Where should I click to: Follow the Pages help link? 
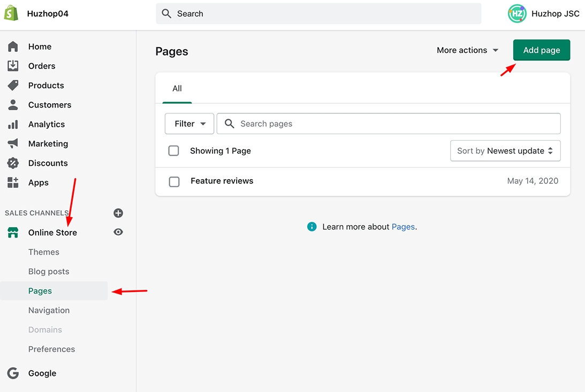pyautogui.click(x=403, y=227)
